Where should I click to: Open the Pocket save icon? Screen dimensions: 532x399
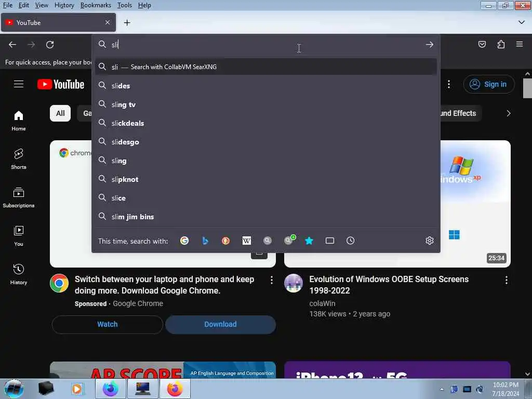click(x=482, y=44)
